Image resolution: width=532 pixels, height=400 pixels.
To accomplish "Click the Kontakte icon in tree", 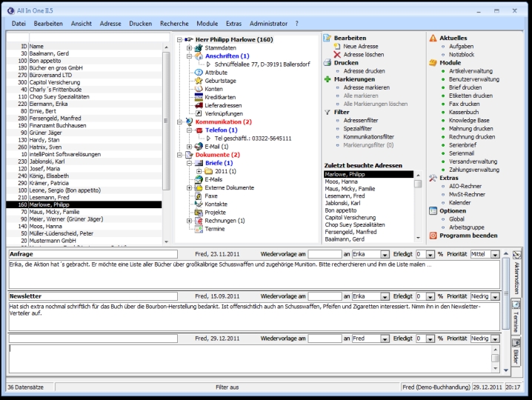I will tap(199, 203).
